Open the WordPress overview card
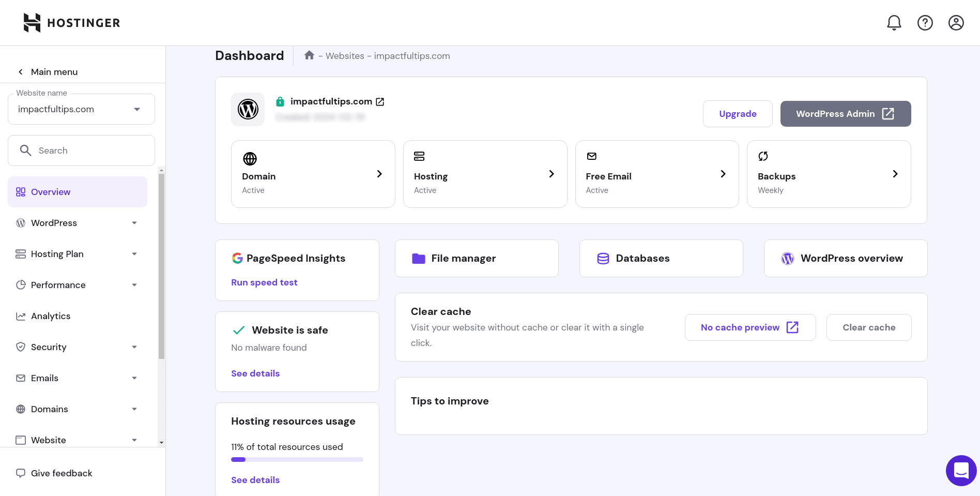The width and height of the screenshot is (980, 496). pos(846,258)
